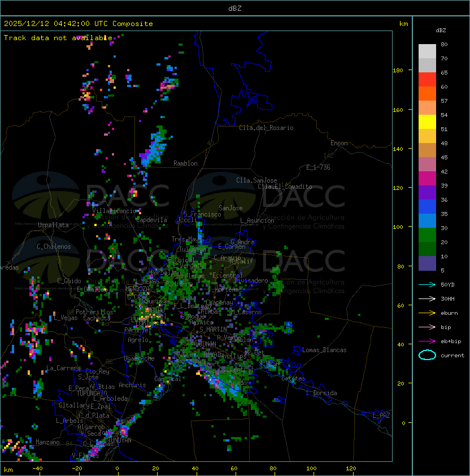Click the 'Cacheuta' map label
The image size is (470, 476).
pyautogui.click(x=97, y=318)
